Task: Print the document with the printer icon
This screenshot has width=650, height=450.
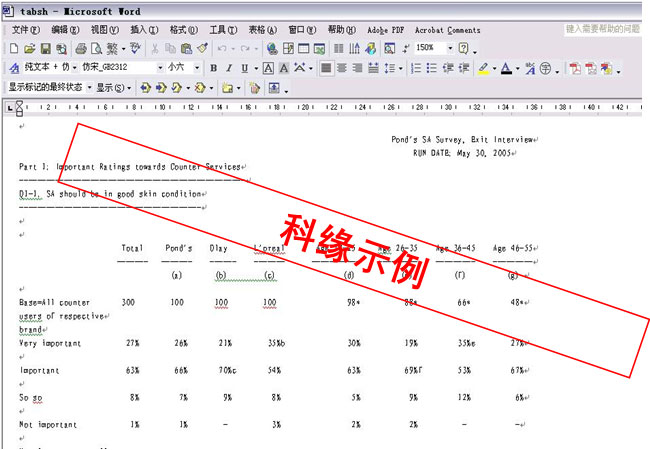Action: click(81, 48)
